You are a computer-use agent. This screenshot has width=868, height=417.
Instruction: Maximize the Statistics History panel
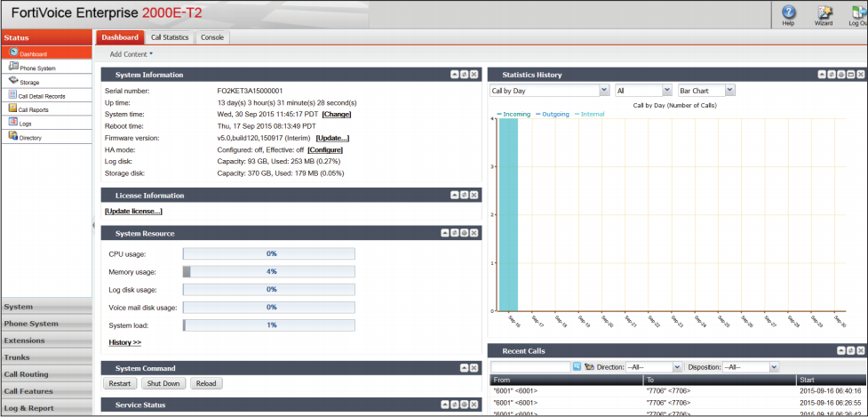(x=851, y=74)
